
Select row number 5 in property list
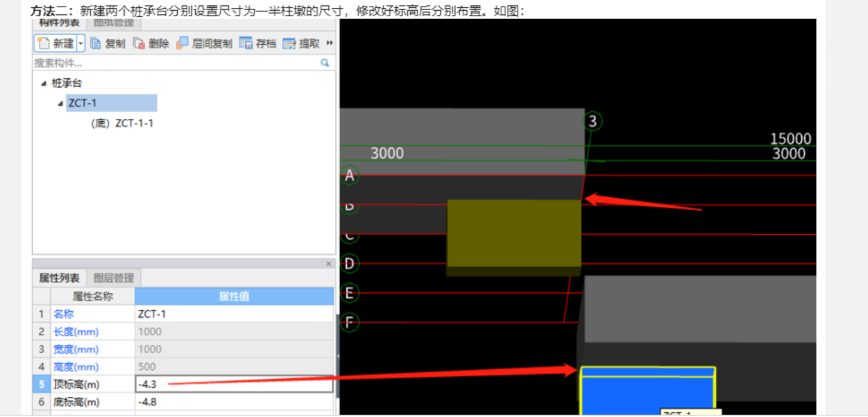click(x=42, y=384)
